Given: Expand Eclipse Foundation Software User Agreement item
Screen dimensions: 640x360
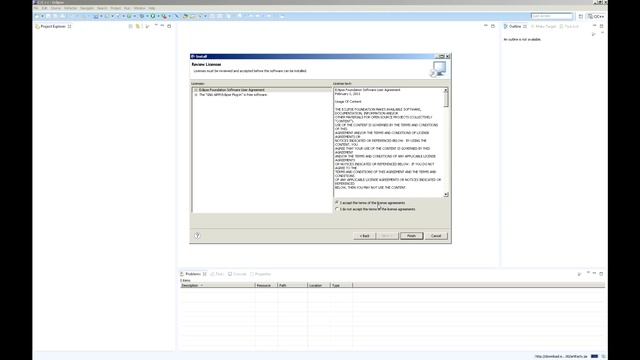Looking at the screenshot, I should pos(196,90).
